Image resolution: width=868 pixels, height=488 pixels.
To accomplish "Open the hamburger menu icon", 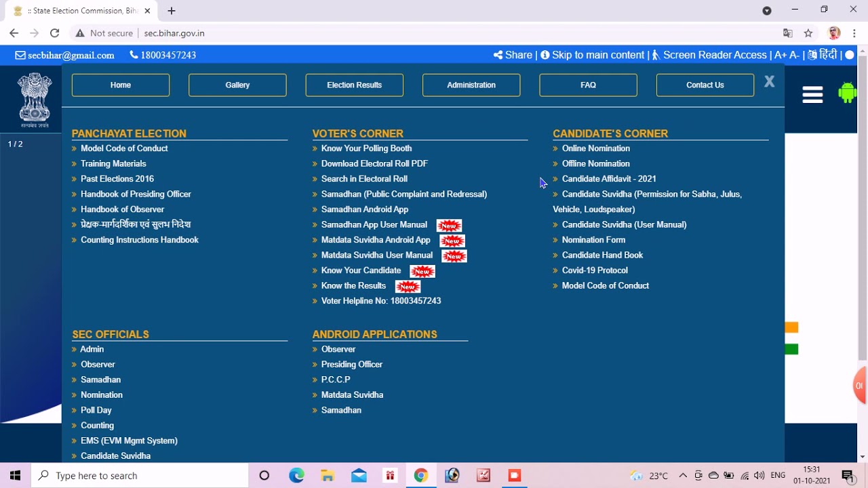I will pyautogui.click(x=812, y=94).
